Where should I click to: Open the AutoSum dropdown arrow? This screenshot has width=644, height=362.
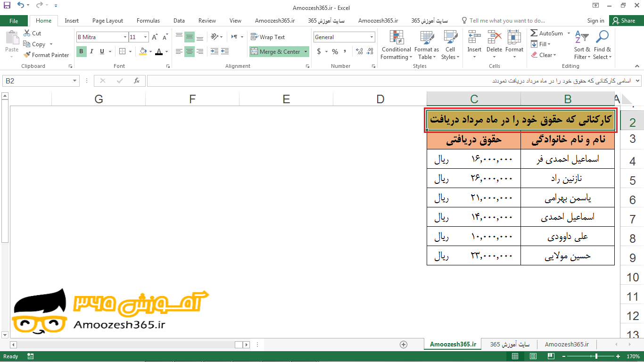coord(569,33)
